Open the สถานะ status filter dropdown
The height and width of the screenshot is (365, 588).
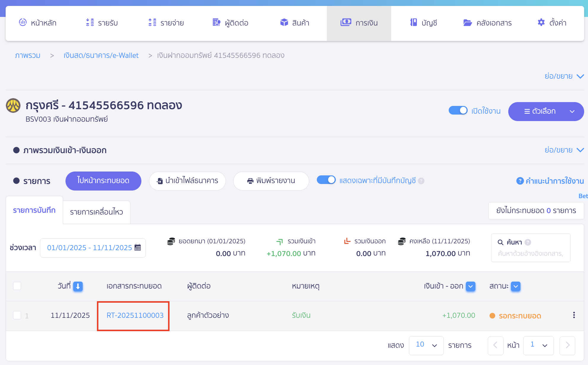(x=515, y=286)
